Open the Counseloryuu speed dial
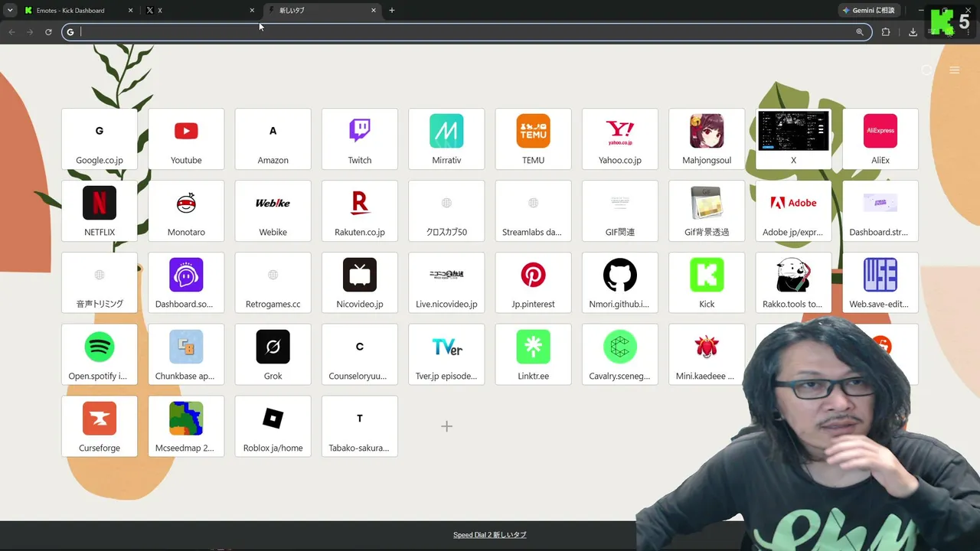The height and width of the screenshot is (551, 980). 360,354
